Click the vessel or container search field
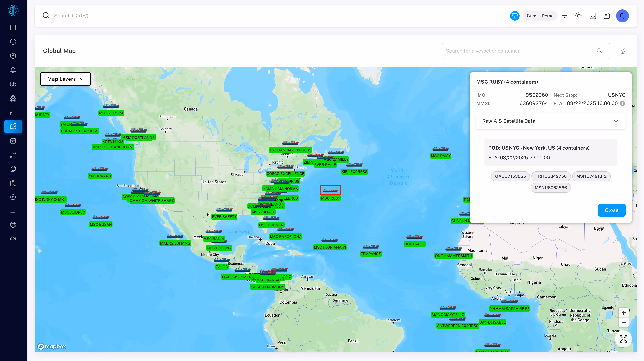The width and height of the screenshot is (644, 361). (x=520, y=51)
